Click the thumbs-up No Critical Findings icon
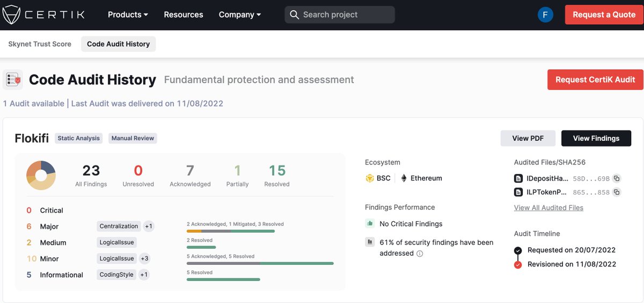The height and width of the screenshot is (303, 644). [369, 223]
